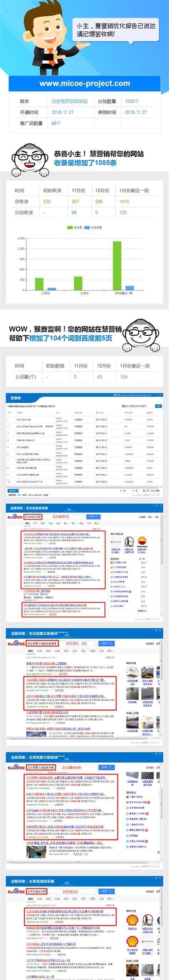
Task: Click the tall green bar for 1月份最近一周
Action: [117, 265]
